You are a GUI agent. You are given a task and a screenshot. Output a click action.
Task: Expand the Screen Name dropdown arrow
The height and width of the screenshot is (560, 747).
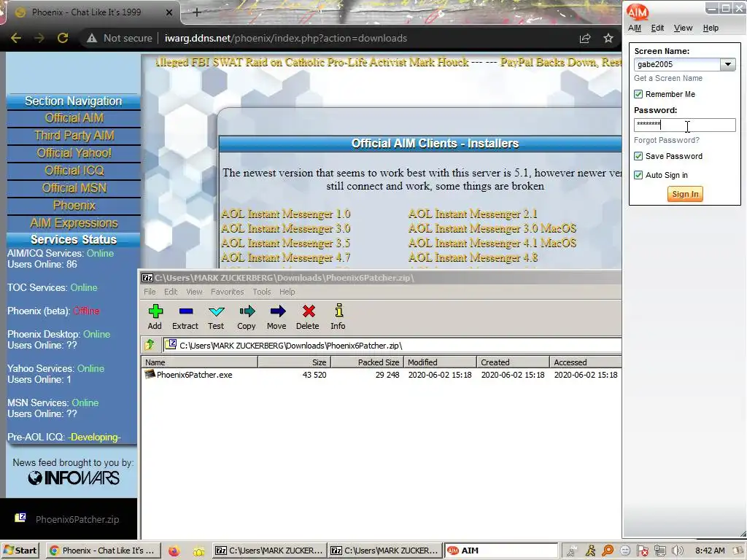tap(727, 64)
